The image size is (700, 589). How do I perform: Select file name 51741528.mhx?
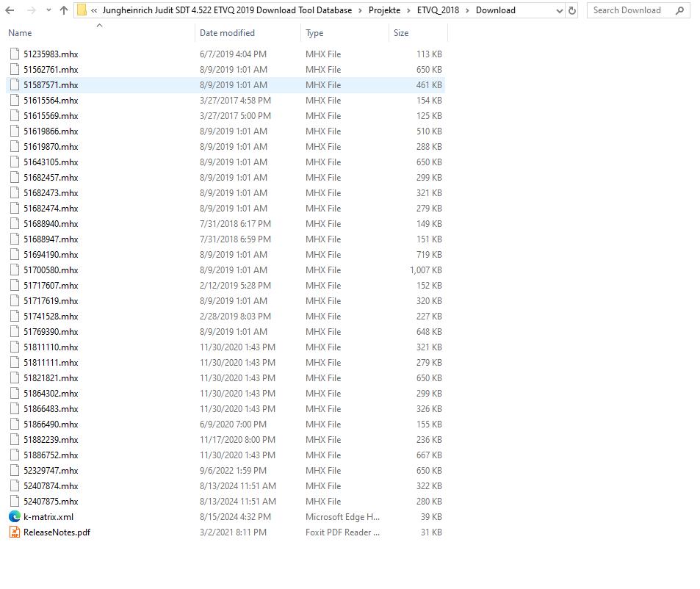coord(51,317)
